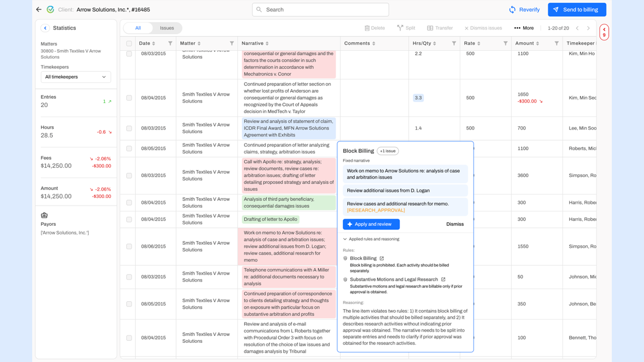Screen dimensions: 644x362
Task: Dismiss issues from the toolbar
Action: point(483,28)
